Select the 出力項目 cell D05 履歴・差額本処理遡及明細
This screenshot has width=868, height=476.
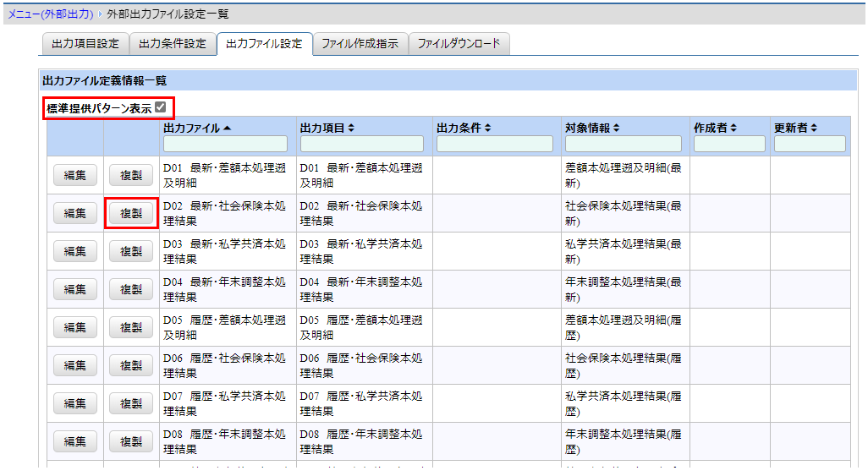coord(365,328)
